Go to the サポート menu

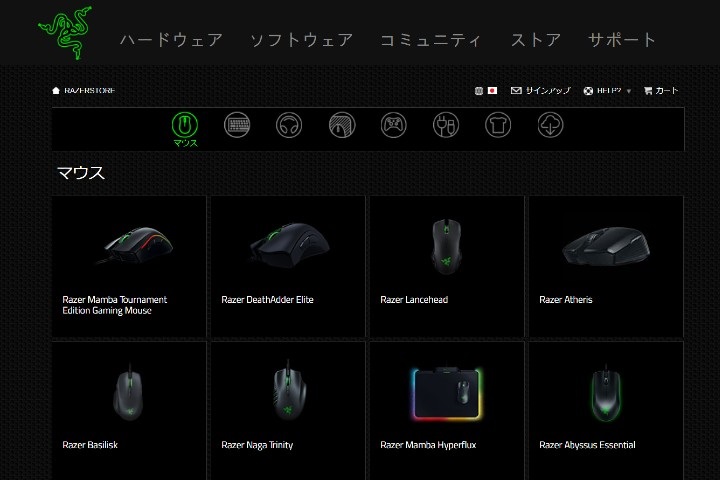[x=622, y=40]
